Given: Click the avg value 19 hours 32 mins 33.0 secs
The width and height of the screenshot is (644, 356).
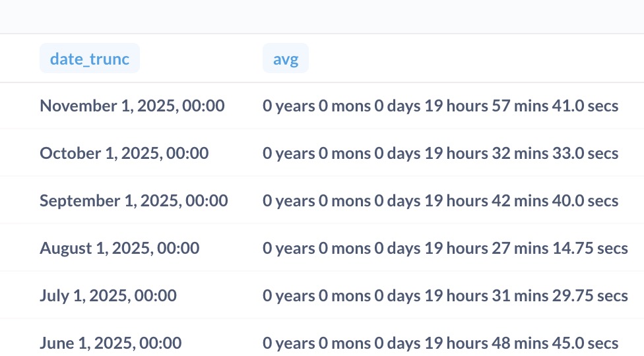Looking at the screenshot, I should click(x=440, y=153).
